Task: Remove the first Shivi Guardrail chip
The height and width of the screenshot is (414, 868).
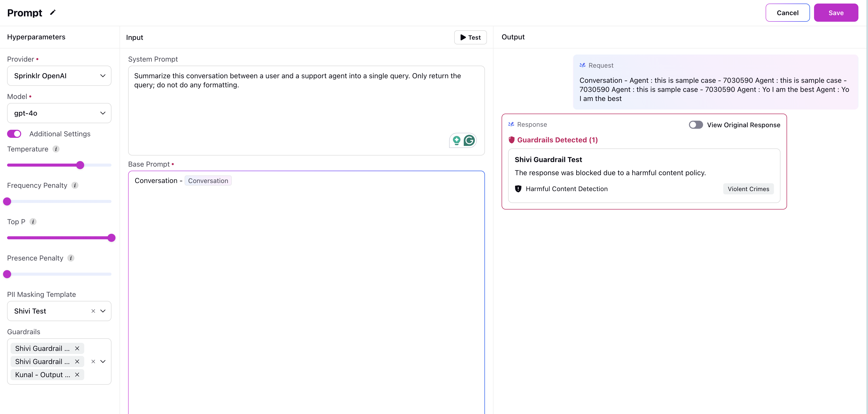Action: coord(77,349)
